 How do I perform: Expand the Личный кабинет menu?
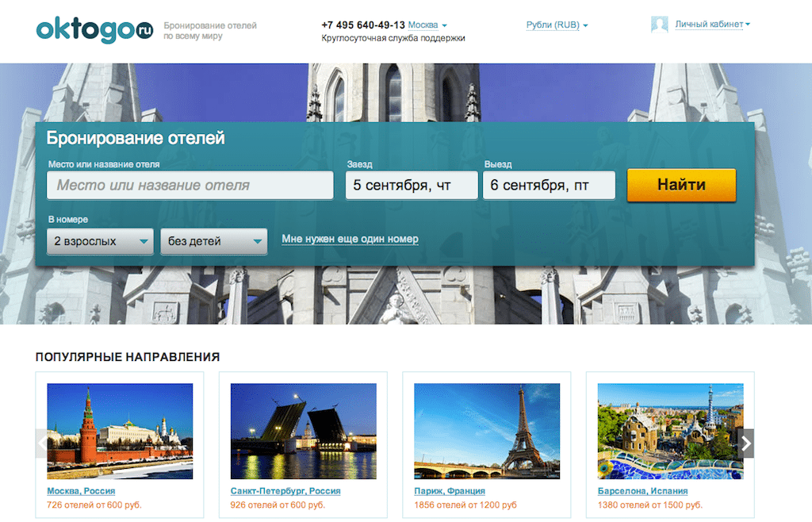712,25
